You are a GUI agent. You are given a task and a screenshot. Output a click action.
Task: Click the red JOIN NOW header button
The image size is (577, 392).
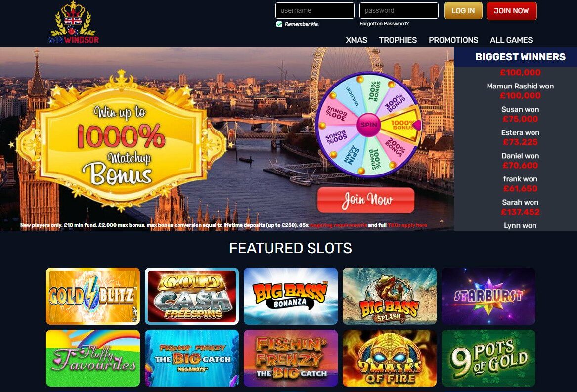tap(512, 11)
